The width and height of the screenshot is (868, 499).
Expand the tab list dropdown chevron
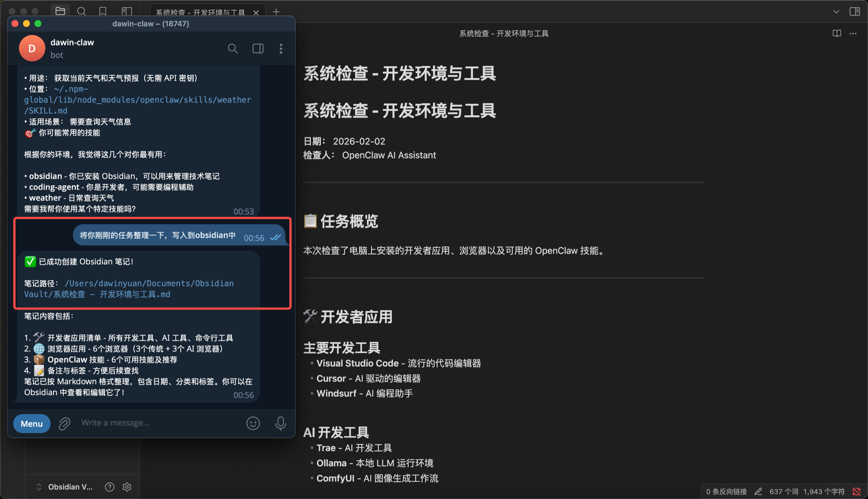(x=836, y=11)
